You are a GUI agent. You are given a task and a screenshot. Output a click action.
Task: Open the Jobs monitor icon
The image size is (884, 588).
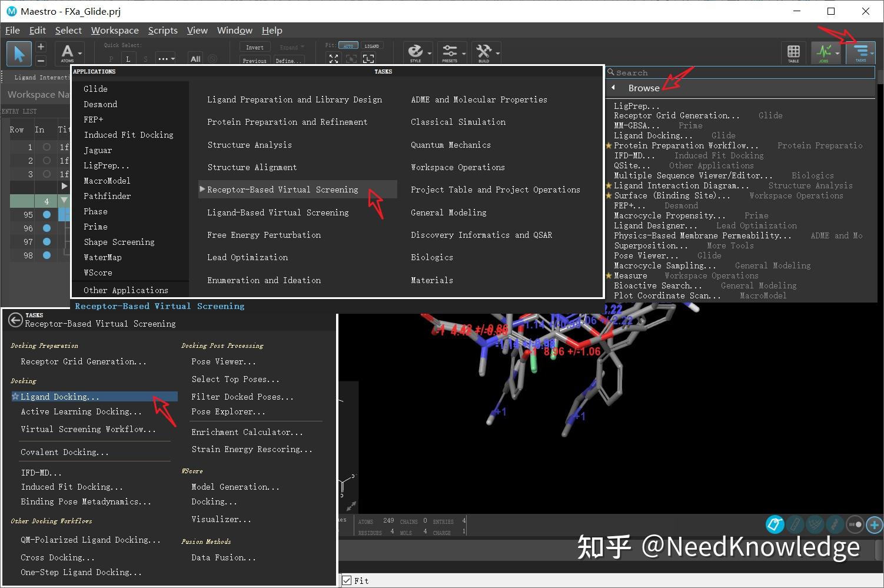[x=825, y=52]
